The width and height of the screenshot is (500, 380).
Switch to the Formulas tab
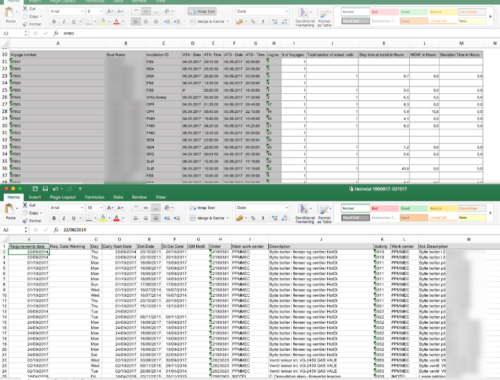coord(94,197)
